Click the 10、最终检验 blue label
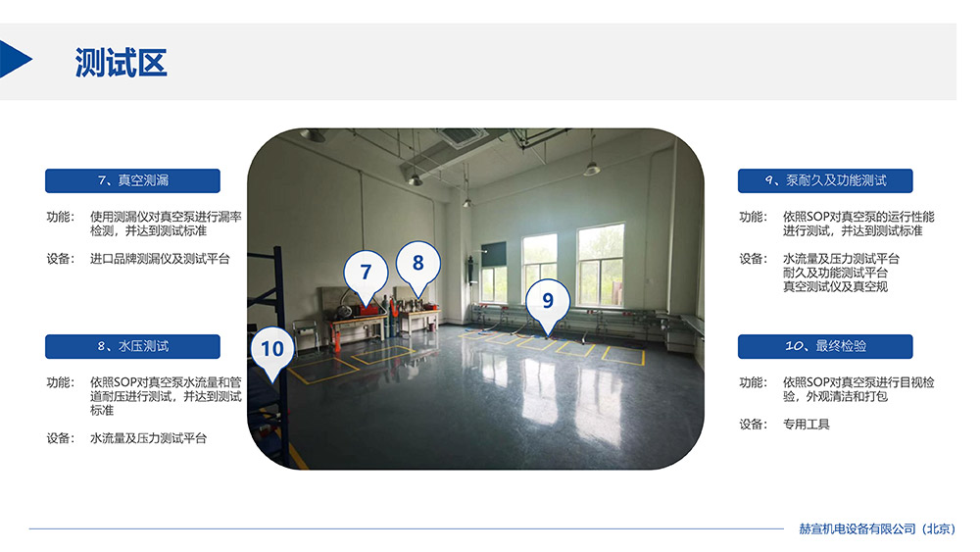 click(825, 346)
